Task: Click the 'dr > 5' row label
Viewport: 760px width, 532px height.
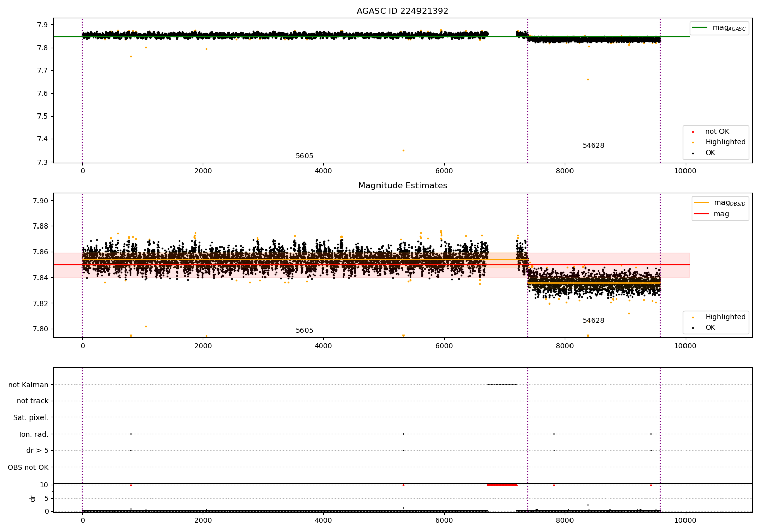Action: (37, 451)
